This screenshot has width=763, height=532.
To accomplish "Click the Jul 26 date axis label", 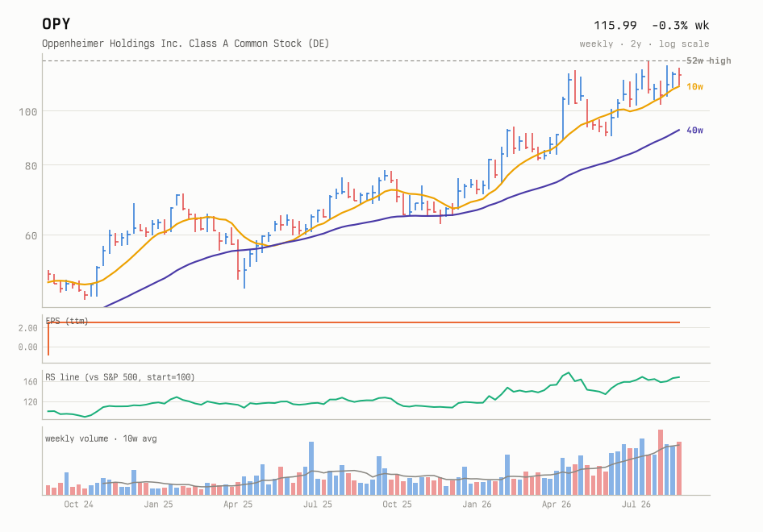I will click(x=636, y=505).
